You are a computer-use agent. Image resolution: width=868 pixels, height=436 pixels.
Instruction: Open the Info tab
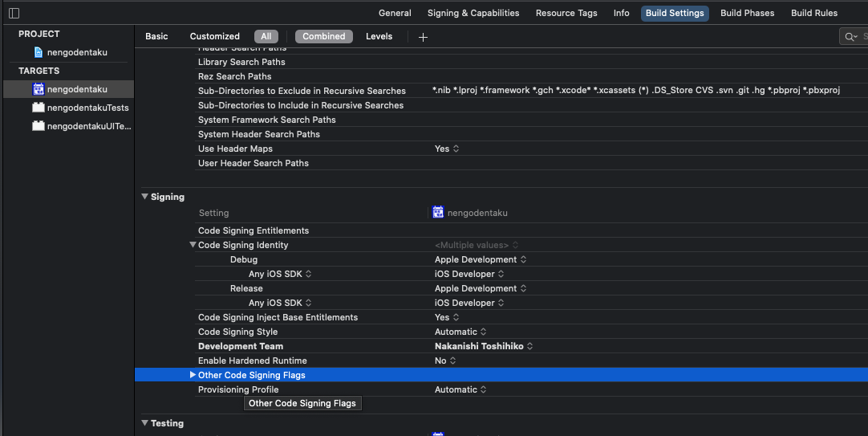click(621, 13)
